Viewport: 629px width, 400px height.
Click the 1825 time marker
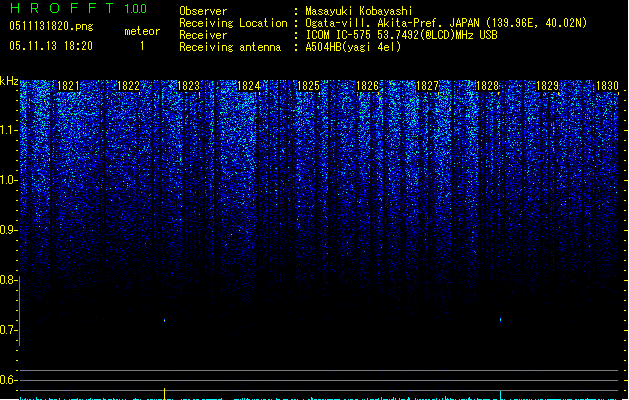click(x=308, y=86)
